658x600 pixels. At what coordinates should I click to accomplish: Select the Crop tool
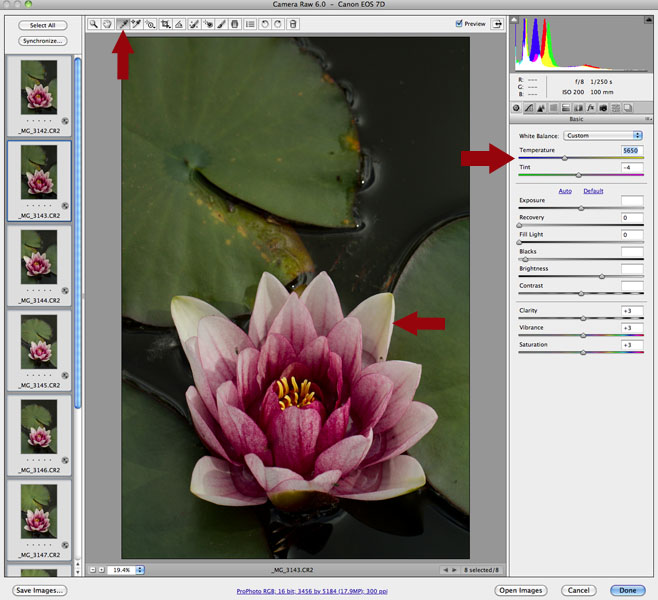165,24
